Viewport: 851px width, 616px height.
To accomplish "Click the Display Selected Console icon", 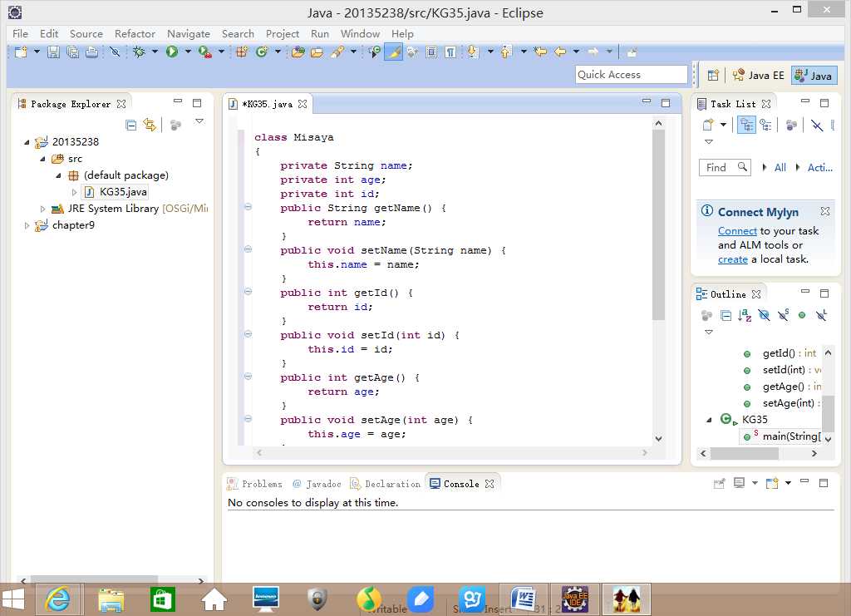I will [739, 483].
